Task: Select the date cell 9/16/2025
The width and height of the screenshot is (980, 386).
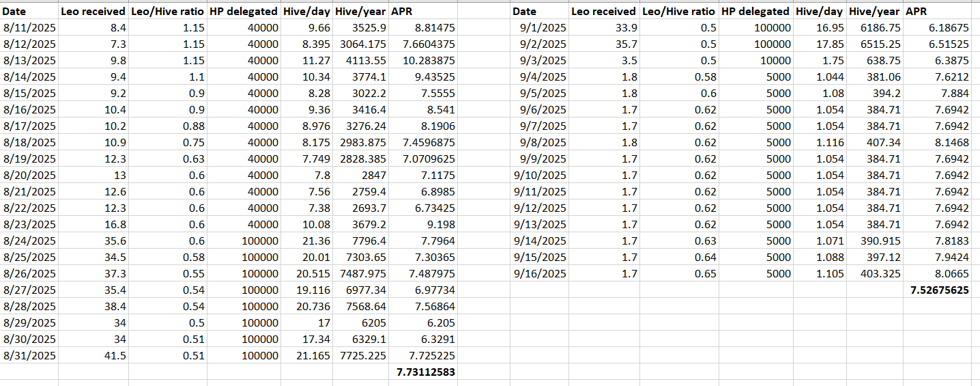Action: 539,274
